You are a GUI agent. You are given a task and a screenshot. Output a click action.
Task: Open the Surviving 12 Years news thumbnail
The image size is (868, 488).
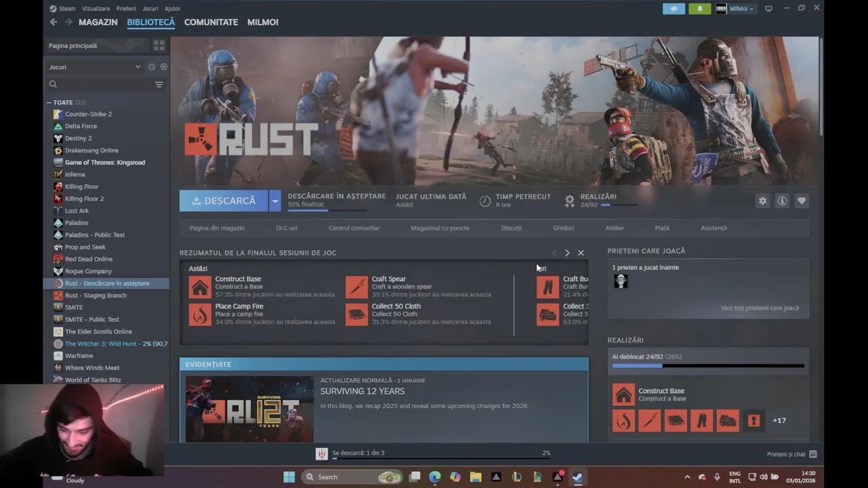250,409
